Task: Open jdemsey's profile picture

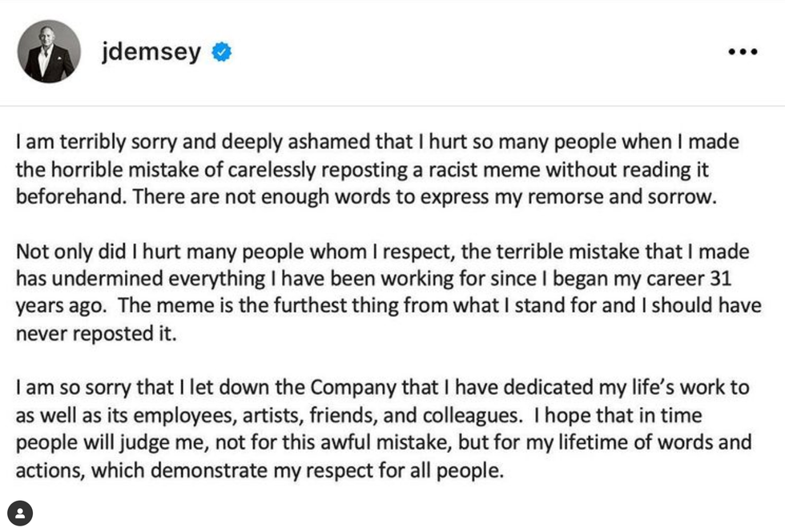Action: click(x=50, y=52)
